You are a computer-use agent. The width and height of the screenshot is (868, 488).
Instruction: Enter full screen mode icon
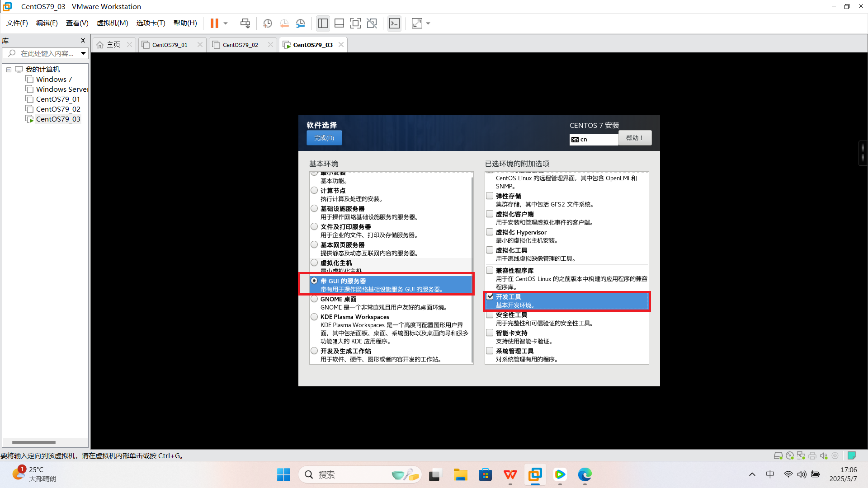point(355,23)
